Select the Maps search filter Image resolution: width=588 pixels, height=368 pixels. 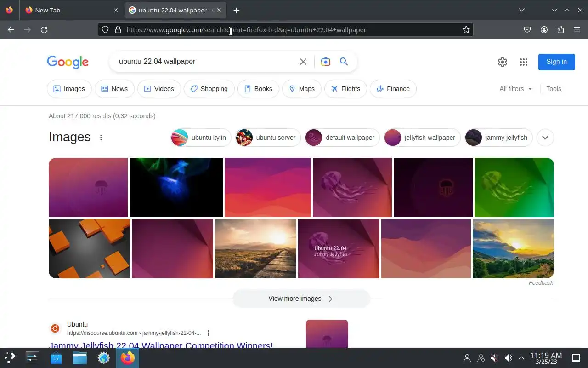302,89
